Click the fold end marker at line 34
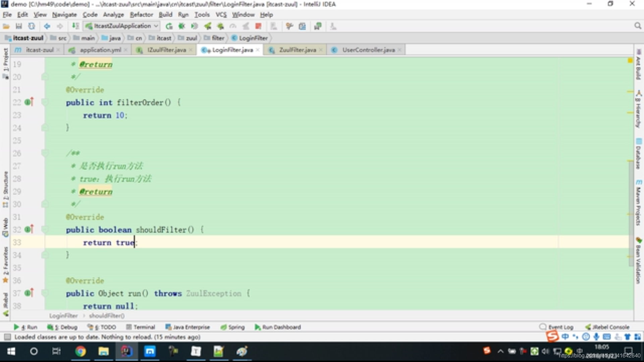The width and height of the screenshot is (644, 362). tap(45, 255)
